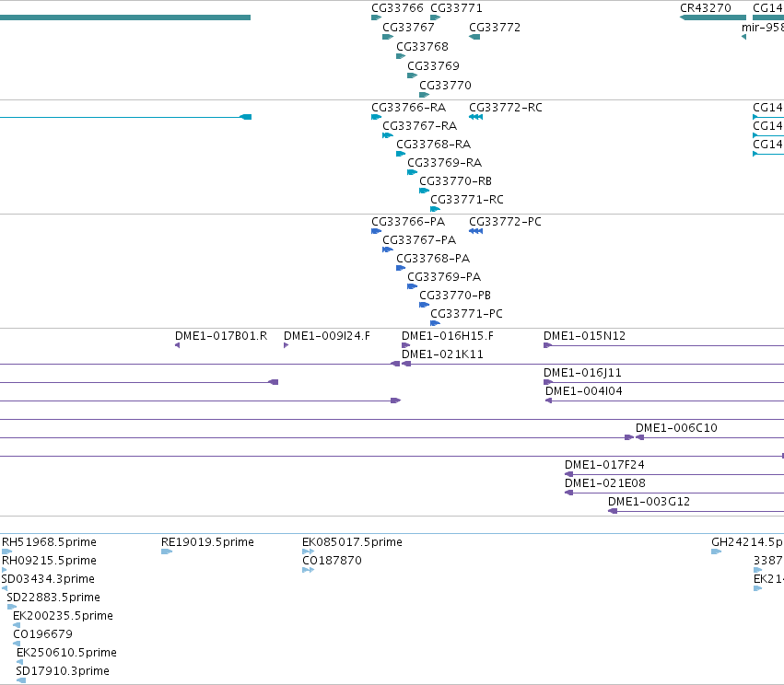Click the CG33768 gene label

[x=423, y=46]
